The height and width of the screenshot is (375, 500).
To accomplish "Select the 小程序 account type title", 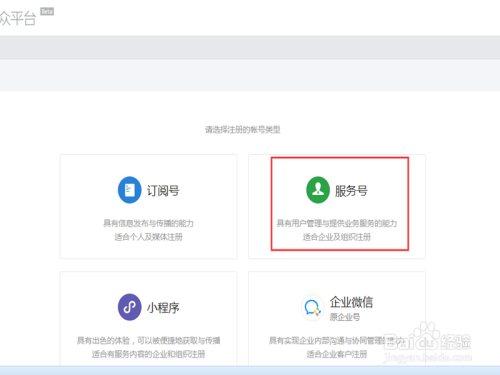I will tap(163, 308).
